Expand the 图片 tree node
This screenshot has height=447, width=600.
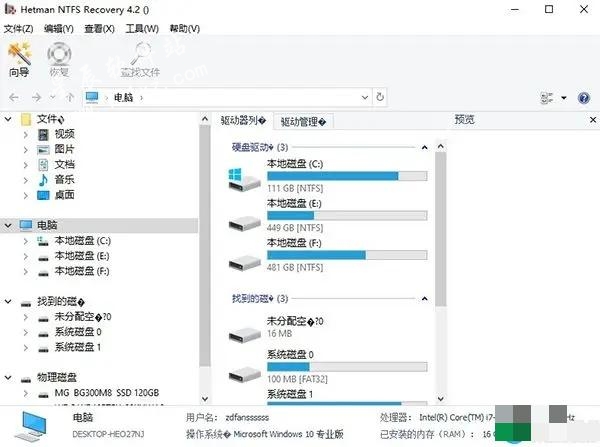click(26, 150)
